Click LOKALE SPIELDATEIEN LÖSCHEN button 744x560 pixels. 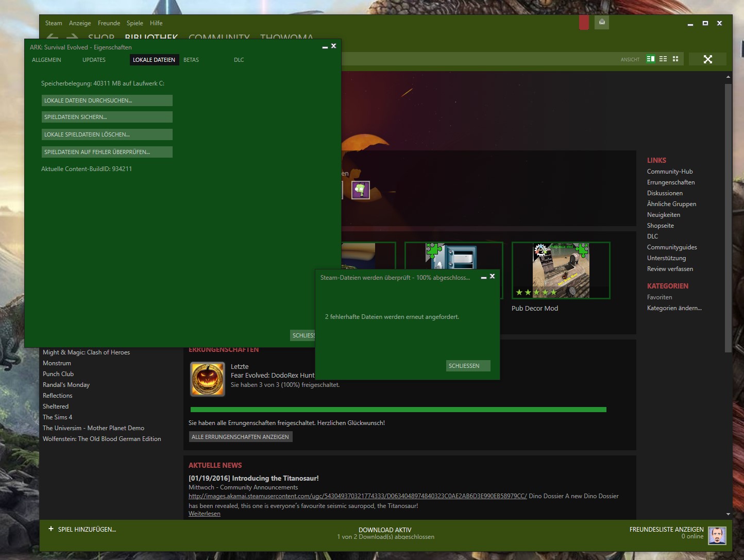[107, 134]
